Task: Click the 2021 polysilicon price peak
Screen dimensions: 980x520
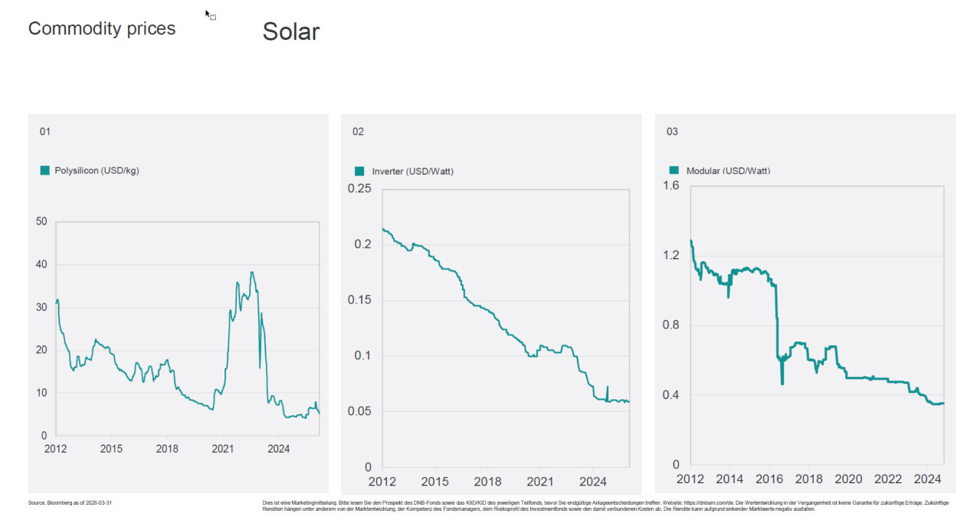Action: click(x=252, y=273)
